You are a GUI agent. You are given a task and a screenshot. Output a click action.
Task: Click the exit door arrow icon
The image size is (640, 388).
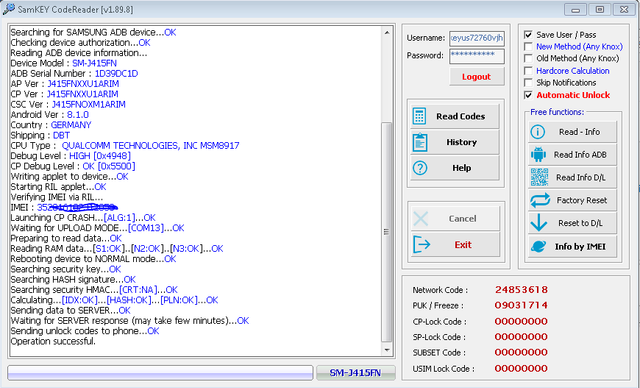pyautogui.click(x=421, y=245)
